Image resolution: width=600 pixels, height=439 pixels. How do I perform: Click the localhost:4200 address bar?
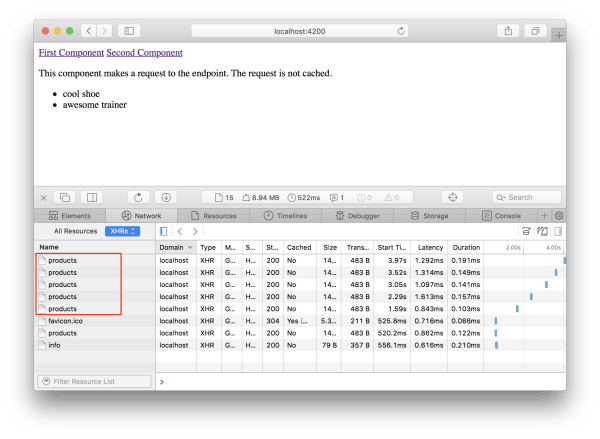coord(300,31)
